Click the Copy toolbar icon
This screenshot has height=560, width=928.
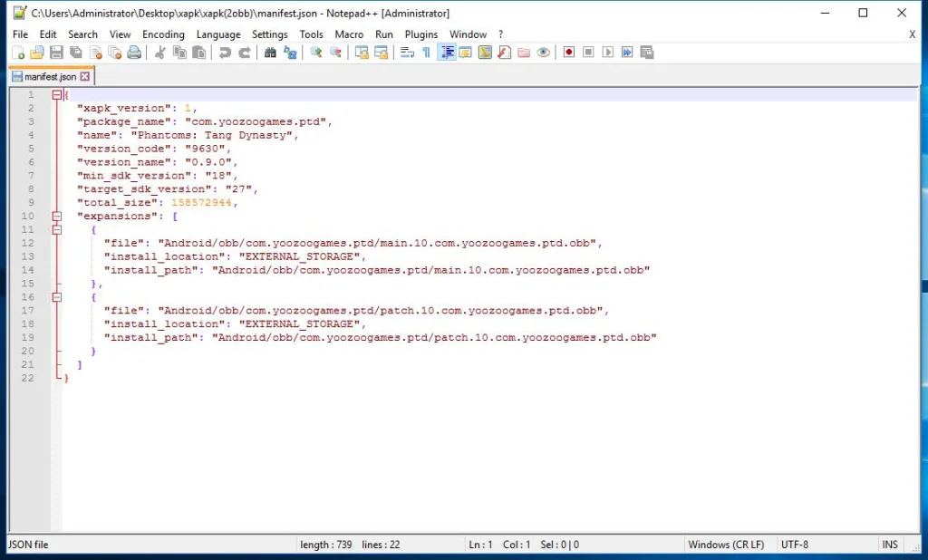[x=179, y=53]
